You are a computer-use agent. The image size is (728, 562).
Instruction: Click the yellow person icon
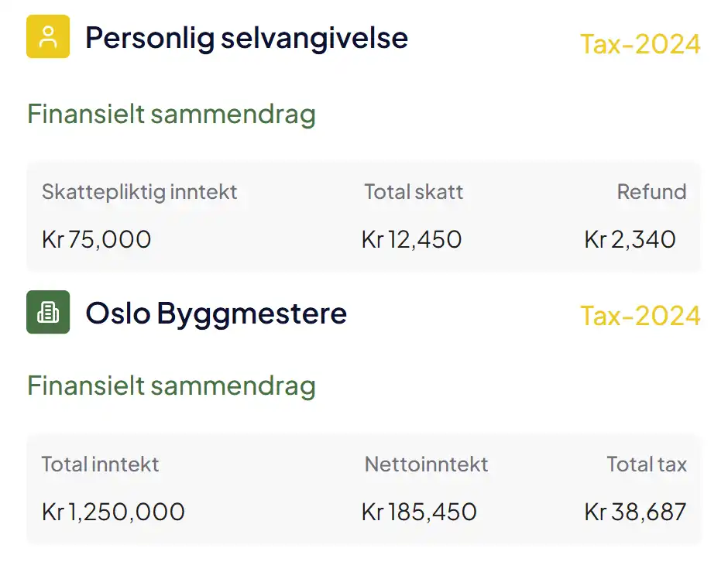click(x=48, y=36)
